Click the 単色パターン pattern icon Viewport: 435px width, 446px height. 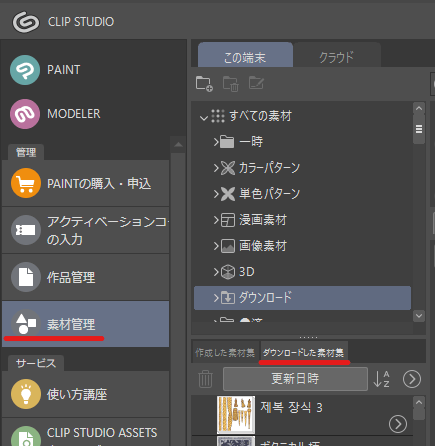pyautogui.click(x=228, y=194)
